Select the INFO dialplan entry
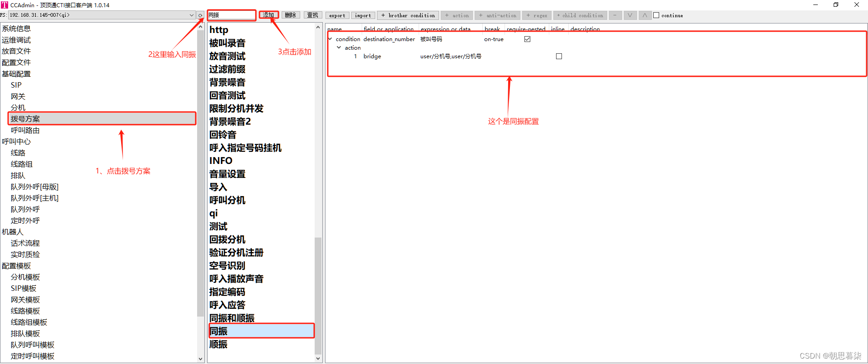 221,161
